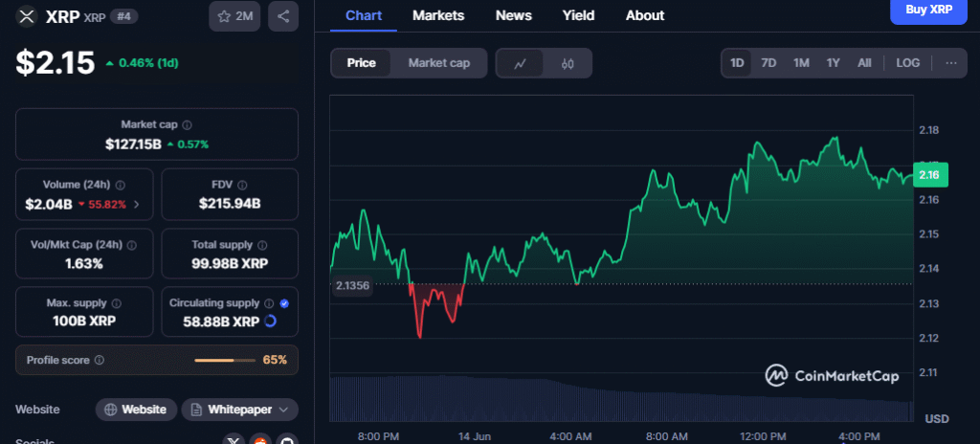The width and height of the screenshot is (980, 444).
Task: Open the chart more-options ellipsis
Action: coord(951,62)
